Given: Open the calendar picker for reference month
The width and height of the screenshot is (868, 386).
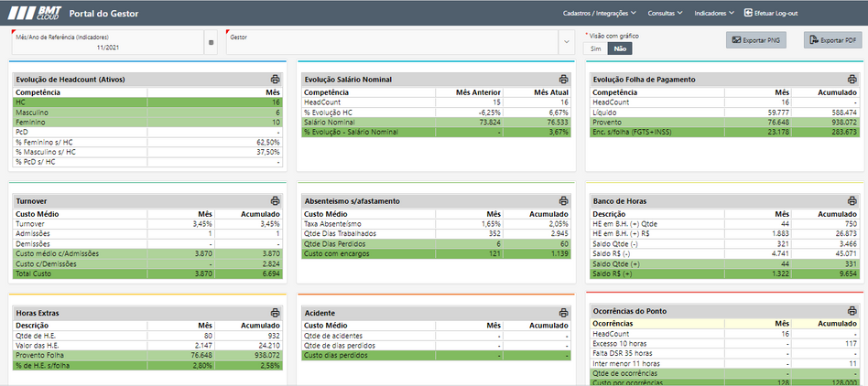Looking at the screenshot, I should (x=211, y=43).
